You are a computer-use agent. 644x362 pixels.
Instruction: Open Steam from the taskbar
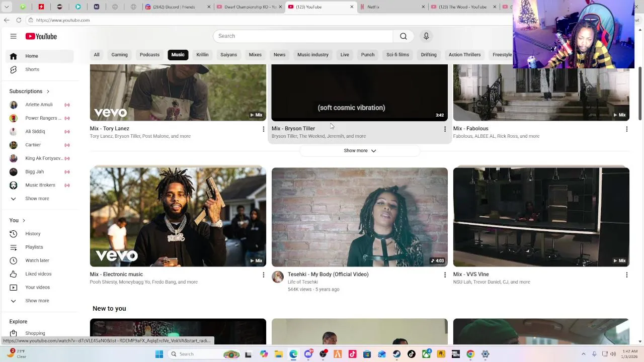coord(397,354)
